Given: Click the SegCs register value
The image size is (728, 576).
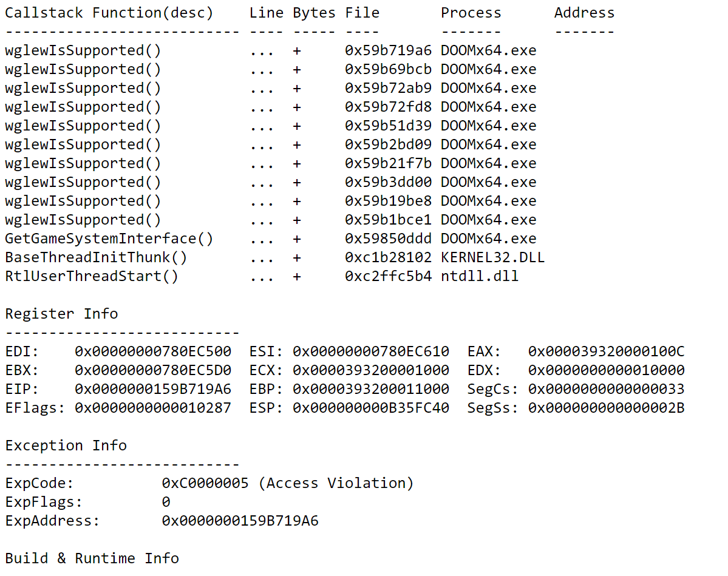Looking at the screenshot, I should pos(606,389).
